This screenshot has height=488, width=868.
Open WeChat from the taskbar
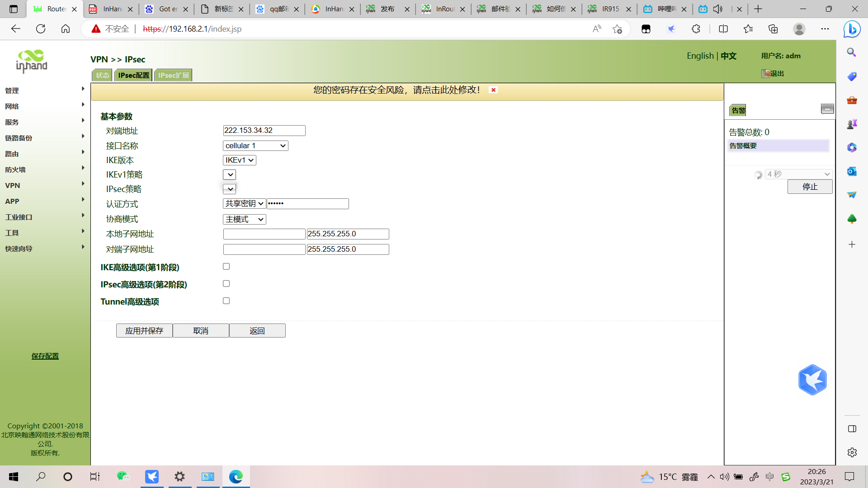pos(123,476)
